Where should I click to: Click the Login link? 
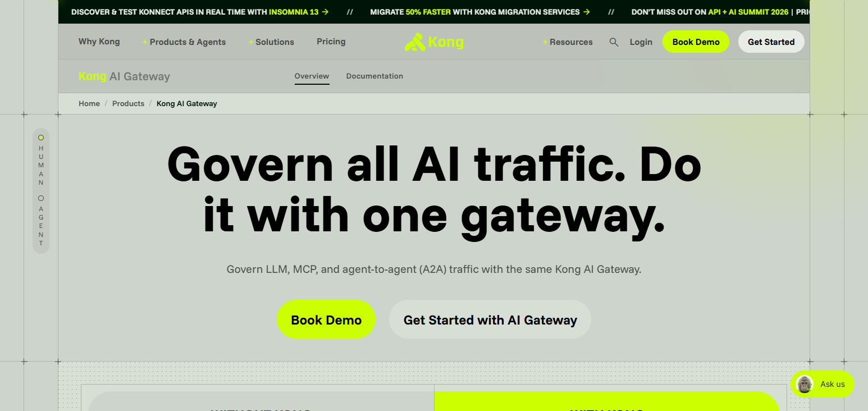(x=641, y=42)
